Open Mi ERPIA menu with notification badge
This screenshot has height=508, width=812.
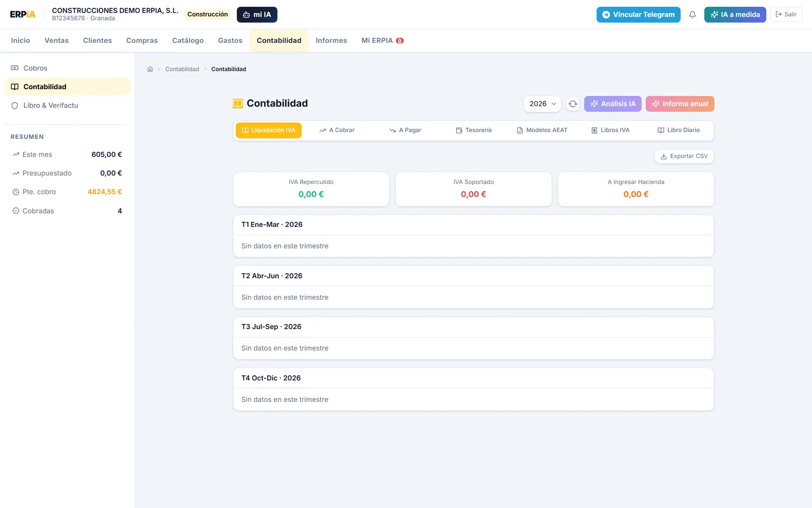(x=382, y=41)
